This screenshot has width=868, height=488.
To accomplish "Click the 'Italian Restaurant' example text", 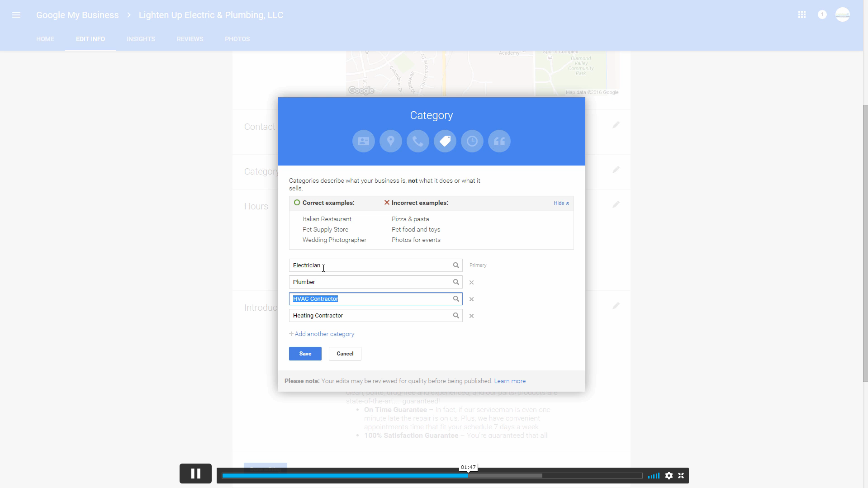I will click(327, 219).
